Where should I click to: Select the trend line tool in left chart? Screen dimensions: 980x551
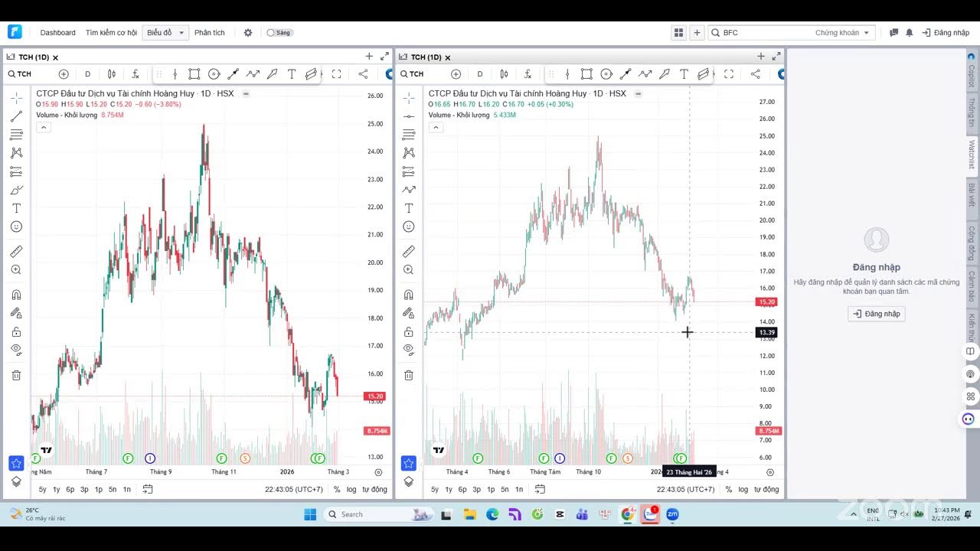(16, 116)
